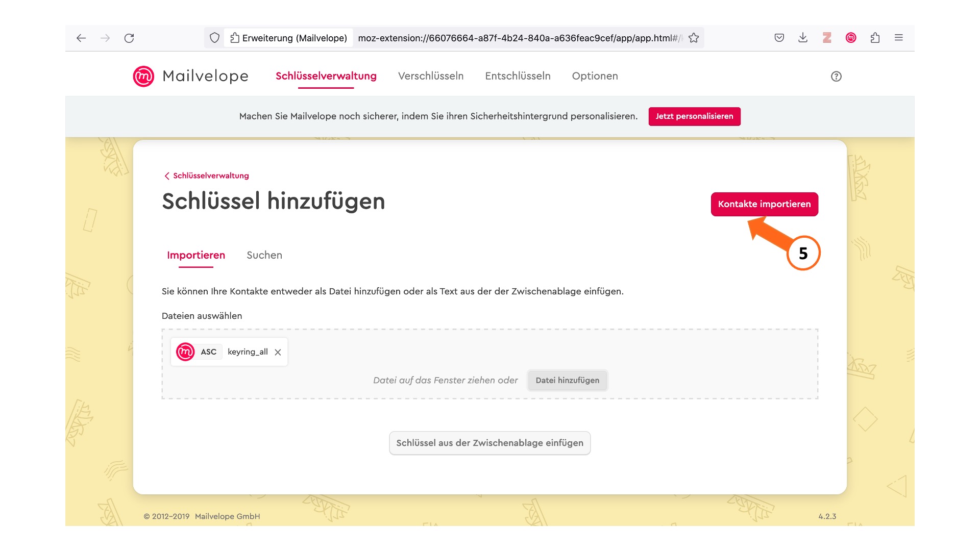Click the browser forward arrow

[105, 38]
